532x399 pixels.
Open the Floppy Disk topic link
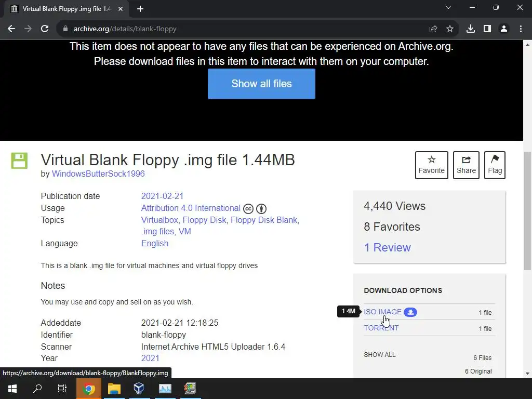pyautogui.click(x=204, y=220)
